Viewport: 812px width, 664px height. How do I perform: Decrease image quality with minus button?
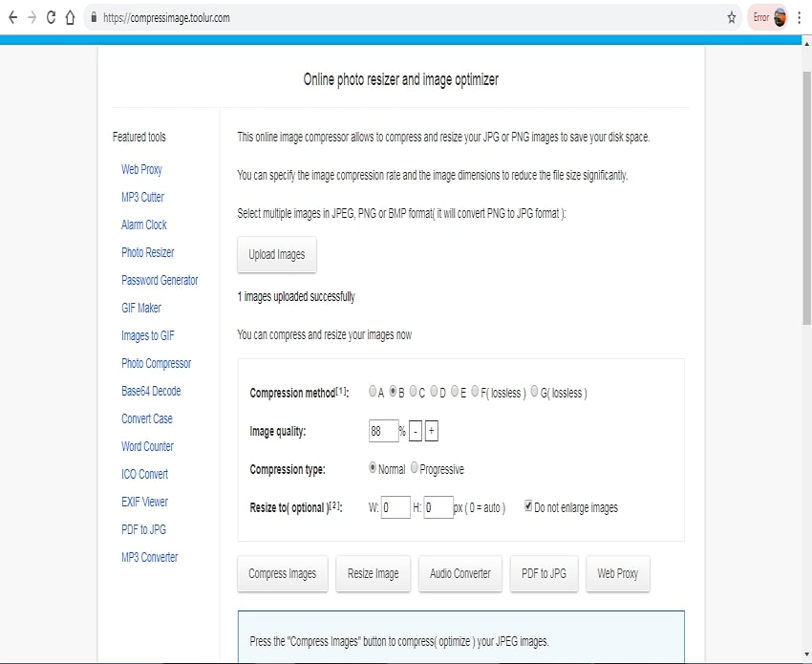(x=415, y=432)
